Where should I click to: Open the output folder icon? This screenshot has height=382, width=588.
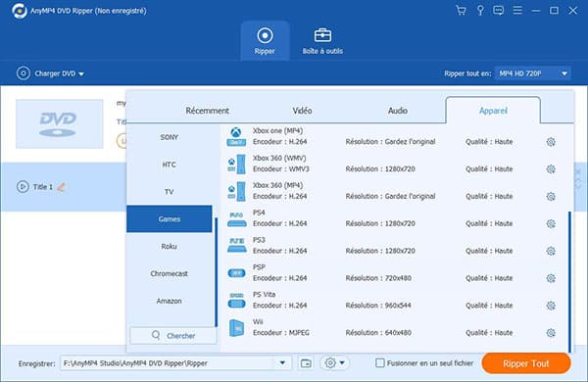[306, 362]
